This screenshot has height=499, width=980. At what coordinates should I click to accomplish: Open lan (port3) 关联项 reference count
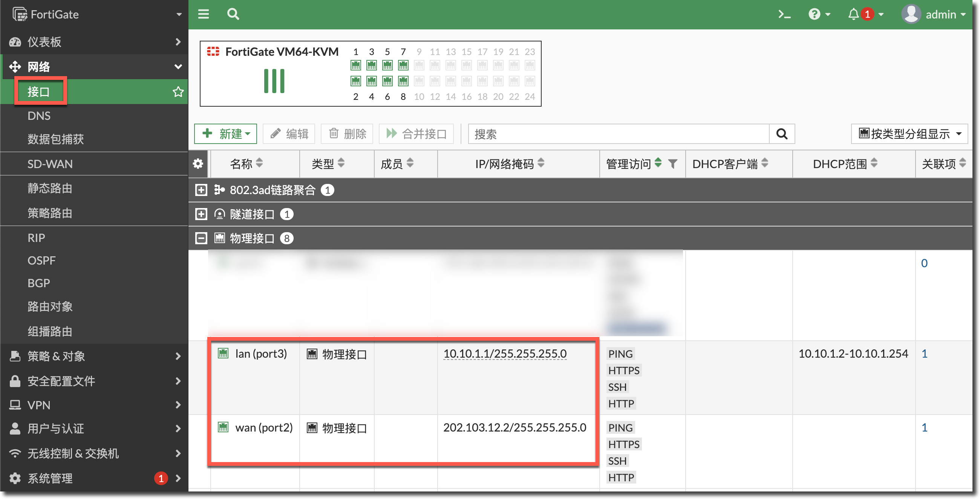[925, 354]
